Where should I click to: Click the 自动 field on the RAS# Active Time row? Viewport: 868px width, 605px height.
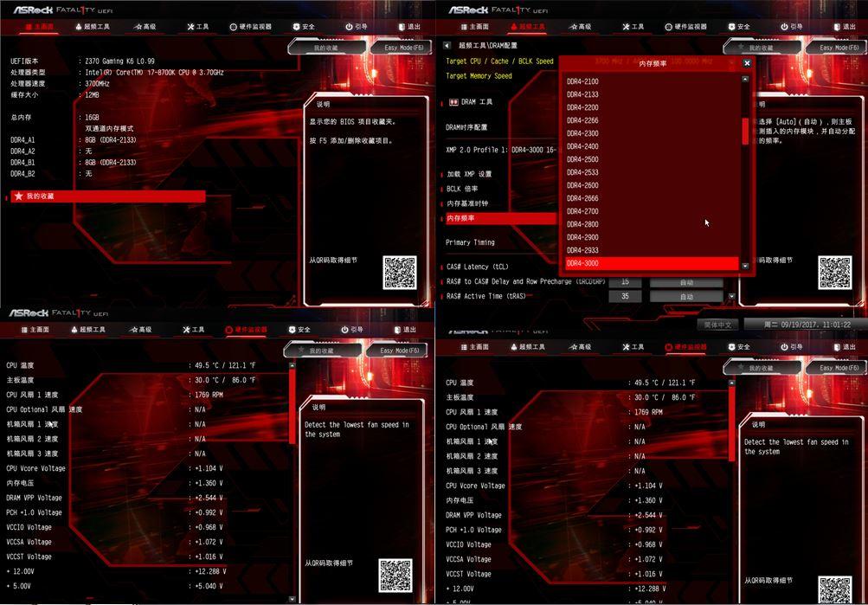tap(686, 297)
